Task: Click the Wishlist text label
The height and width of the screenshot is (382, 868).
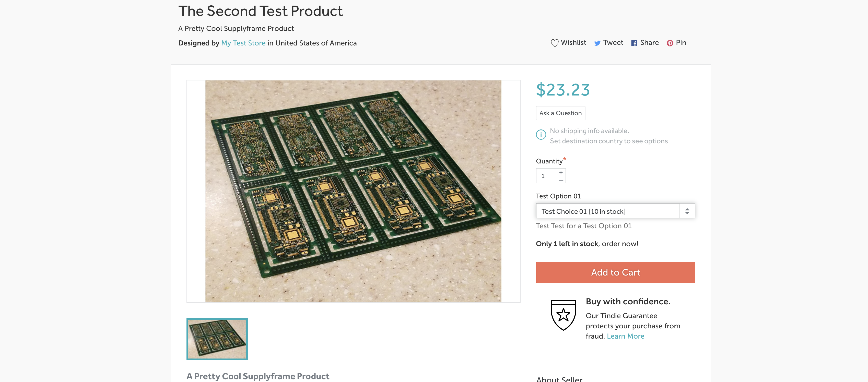Action: tap(573, 43)
